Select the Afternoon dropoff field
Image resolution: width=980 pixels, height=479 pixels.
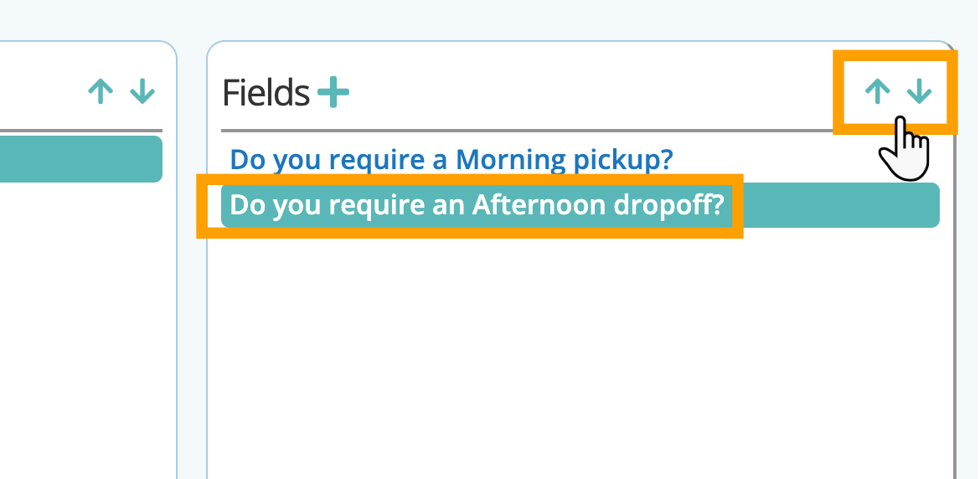click(476, 205)
